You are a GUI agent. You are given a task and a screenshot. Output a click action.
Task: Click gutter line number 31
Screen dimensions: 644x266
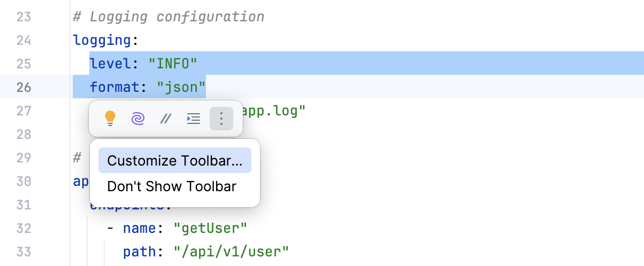24,205
